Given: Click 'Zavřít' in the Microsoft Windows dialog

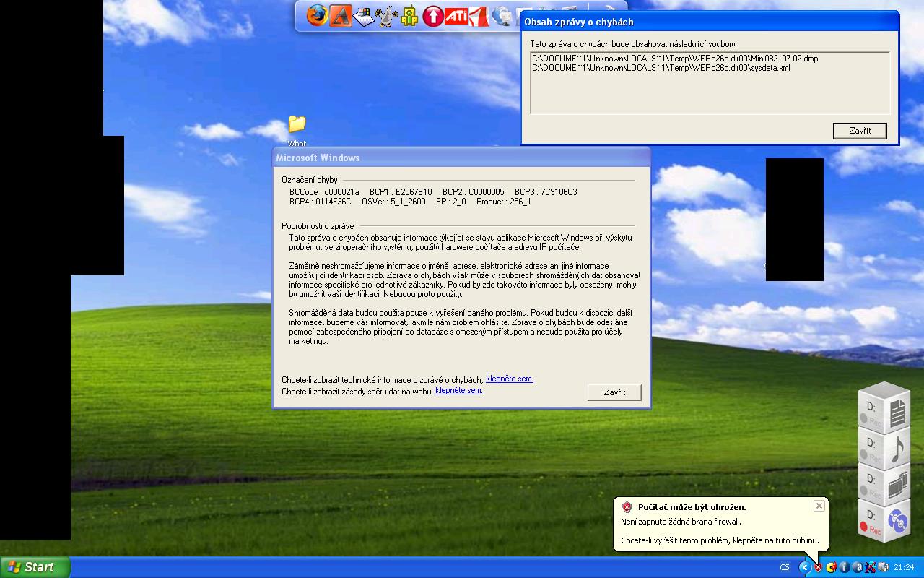Looking at the screenshot, I should (614, 392).
